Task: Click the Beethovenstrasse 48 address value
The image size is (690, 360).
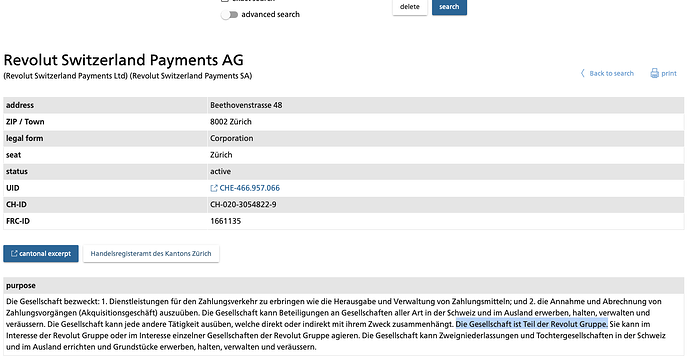Action: click(246, 105)
